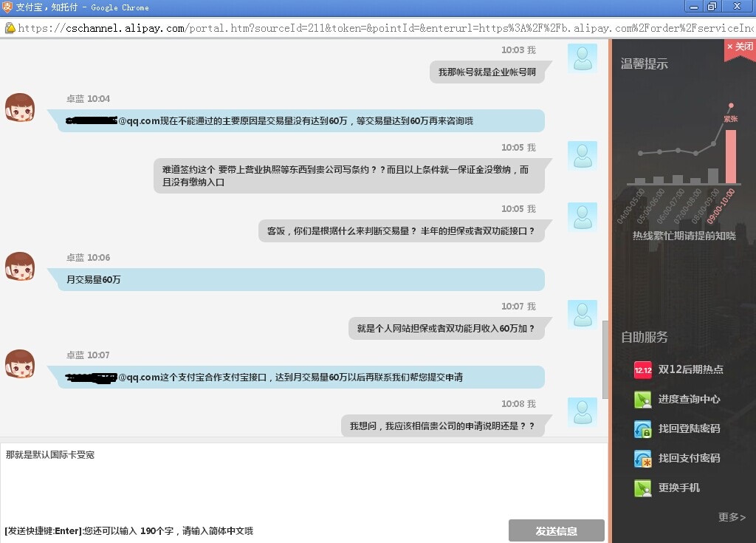Click the 找回支付密码 icon
This screenshot has width=756, height=543.
(x=643, y=458)
